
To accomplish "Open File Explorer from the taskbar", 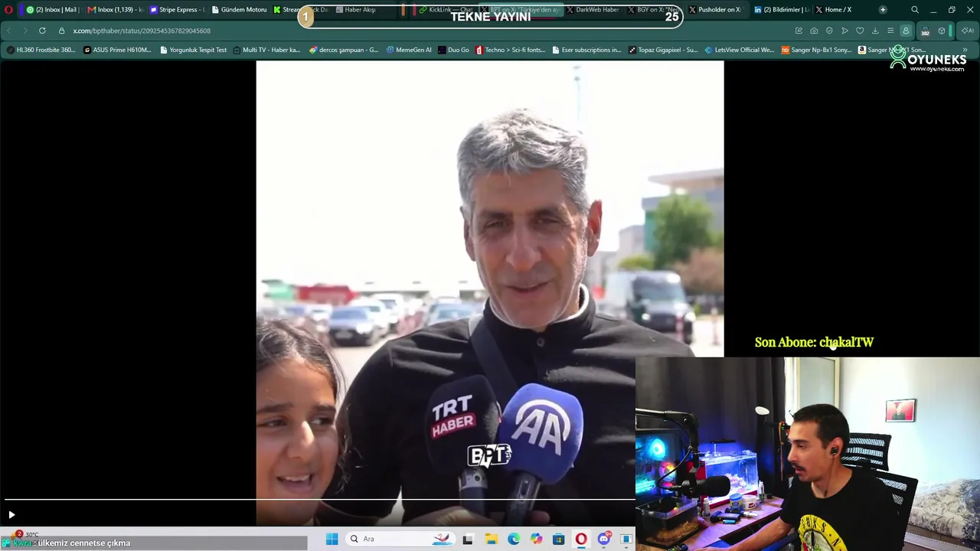I will tap(491, 540).
